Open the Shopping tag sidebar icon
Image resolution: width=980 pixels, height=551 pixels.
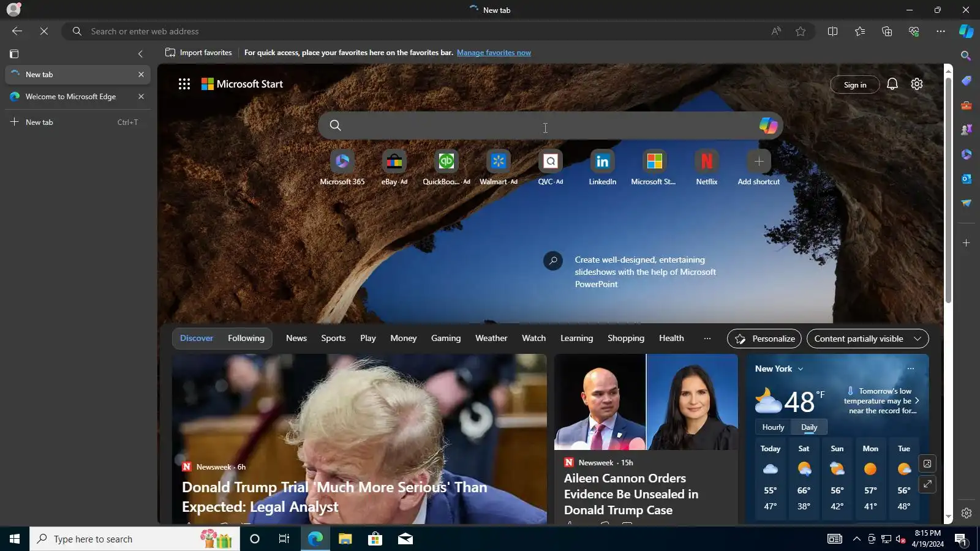966,80
